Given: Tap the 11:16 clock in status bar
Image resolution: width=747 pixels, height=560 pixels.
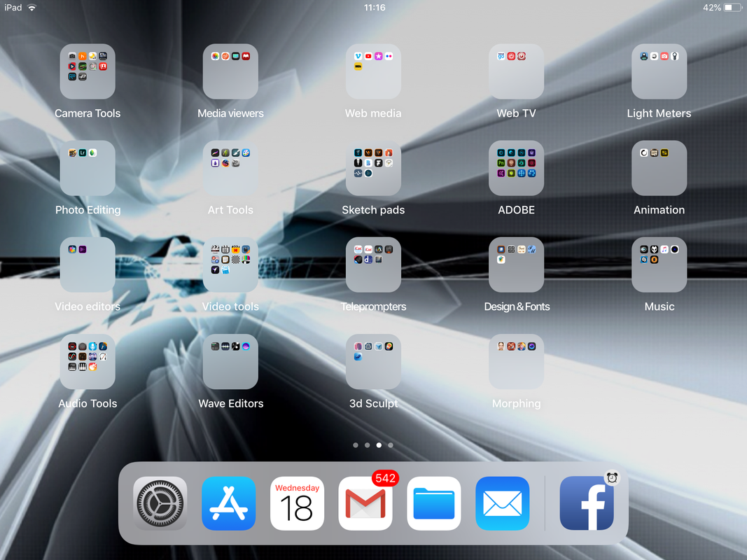Looking at the screenshot, I should click(375, 8).
